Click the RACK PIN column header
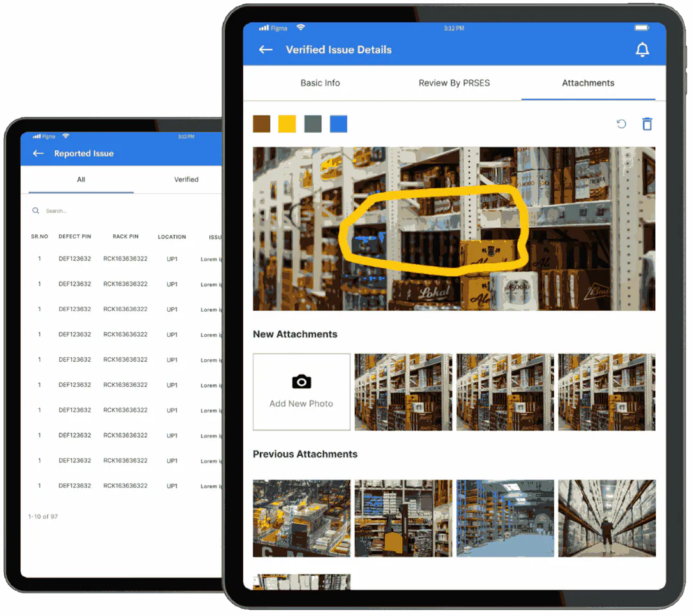Viewport: 693px width, 616px height. coord(125,237)
